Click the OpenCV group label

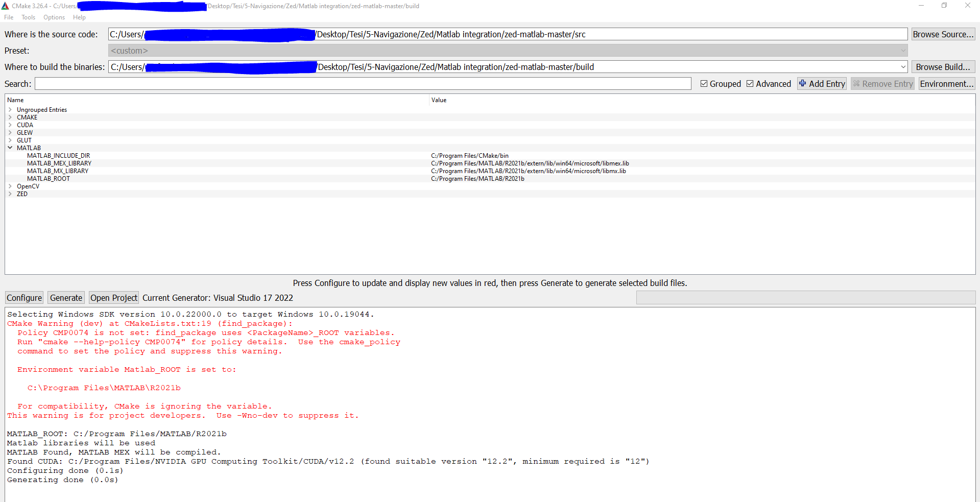click(x=28, y=186)
